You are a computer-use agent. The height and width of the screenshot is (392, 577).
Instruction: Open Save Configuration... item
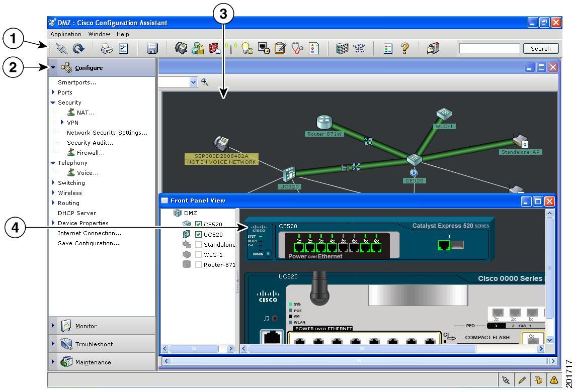89,243
